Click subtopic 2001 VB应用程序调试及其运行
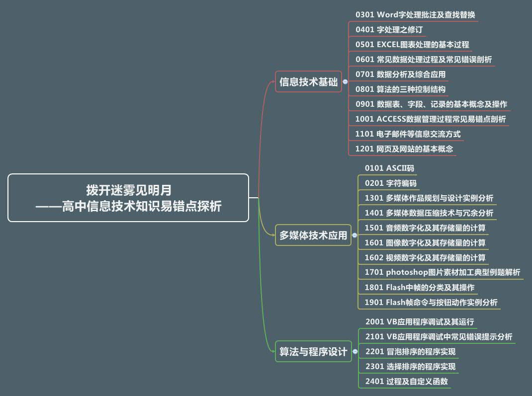The image size is (532, 396). pyautogui.click(x=419, y=321)
